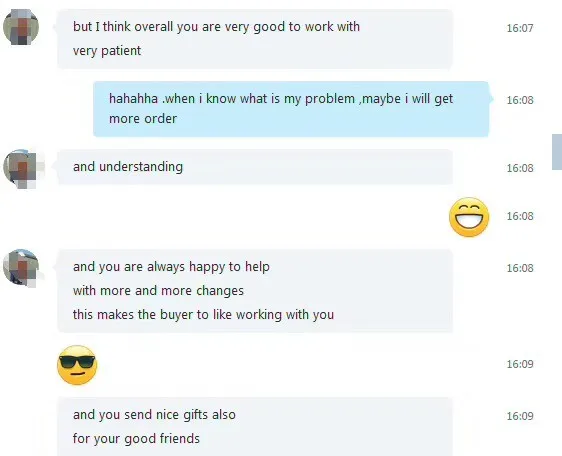Image resolution: width=562 pixels, height=456 pixels.
Task: Select the 'and understanding' message bubble
Action: point(255,167)
